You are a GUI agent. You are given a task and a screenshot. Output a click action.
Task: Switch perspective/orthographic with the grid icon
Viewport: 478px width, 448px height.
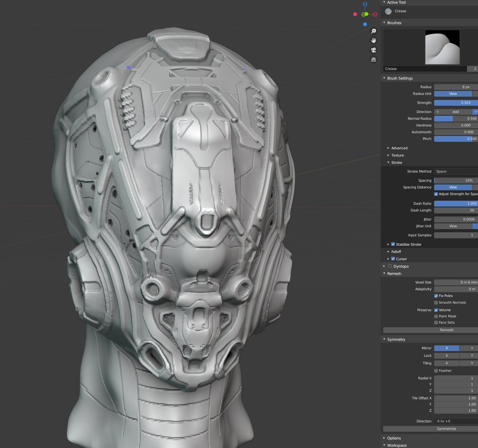(373, 60)
